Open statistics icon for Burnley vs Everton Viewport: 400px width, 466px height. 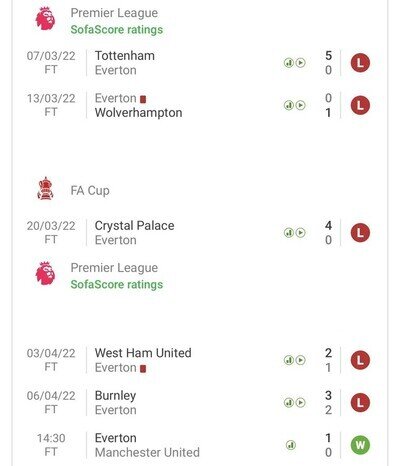coord(289,403)
